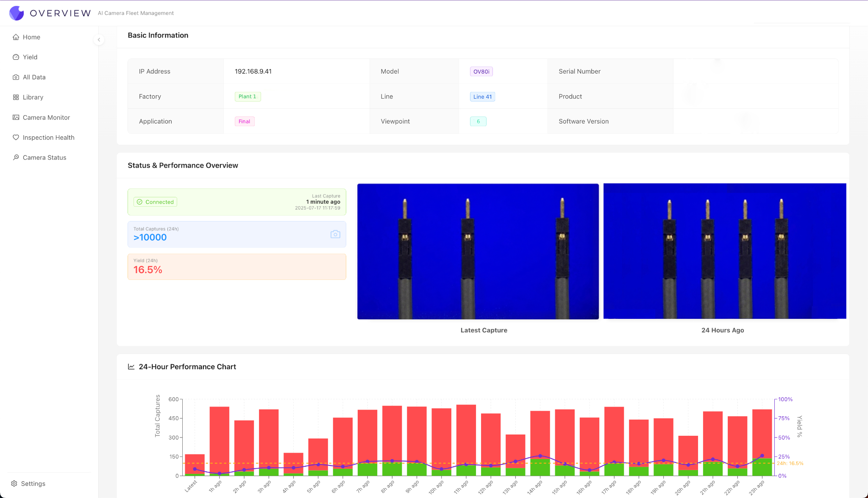Click the camera icon on Total Captures card
The image size is (868, 498).
coord(335,234)
